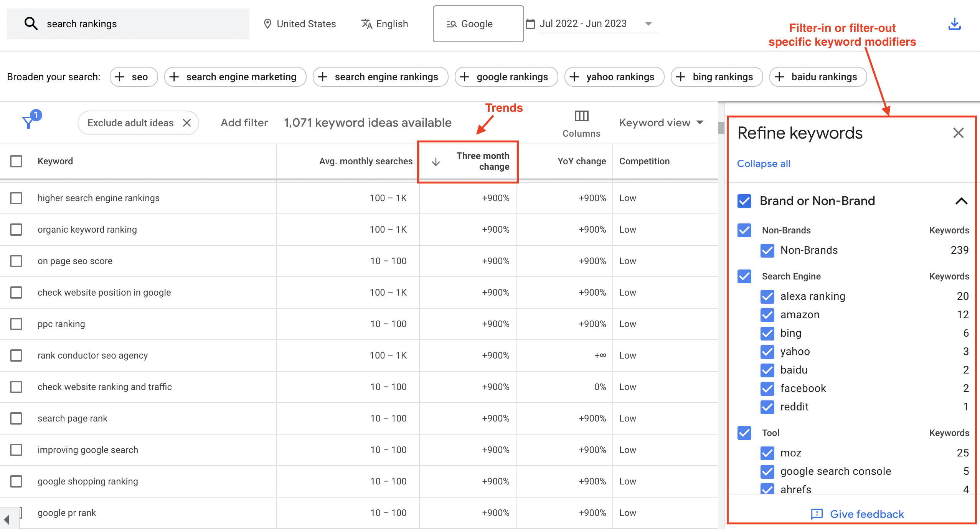This screenshot has height=529, width=980.
Task: Click the close X on Refine keywords panel
Action: (x=958, y=134)
